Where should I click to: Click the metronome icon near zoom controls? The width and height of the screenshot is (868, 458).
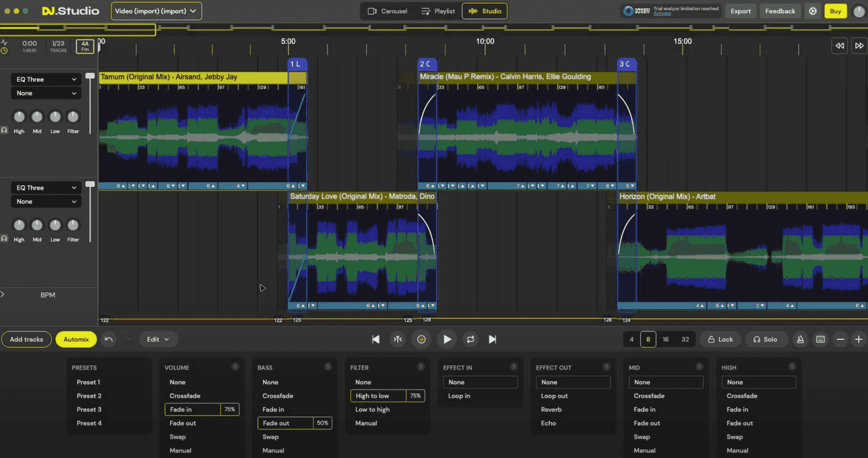pyautogui.click(x=800, y=339)
